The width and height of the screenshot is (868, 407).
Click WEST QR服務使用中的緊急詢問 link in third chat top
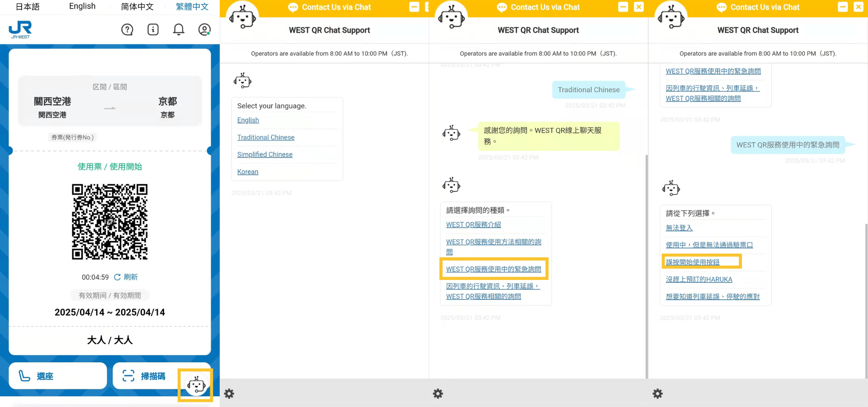point(713,71)
